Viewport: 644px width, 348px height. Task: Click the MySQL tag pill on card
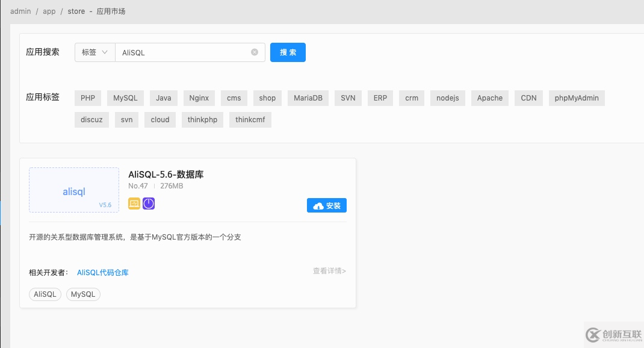[83, 294]
